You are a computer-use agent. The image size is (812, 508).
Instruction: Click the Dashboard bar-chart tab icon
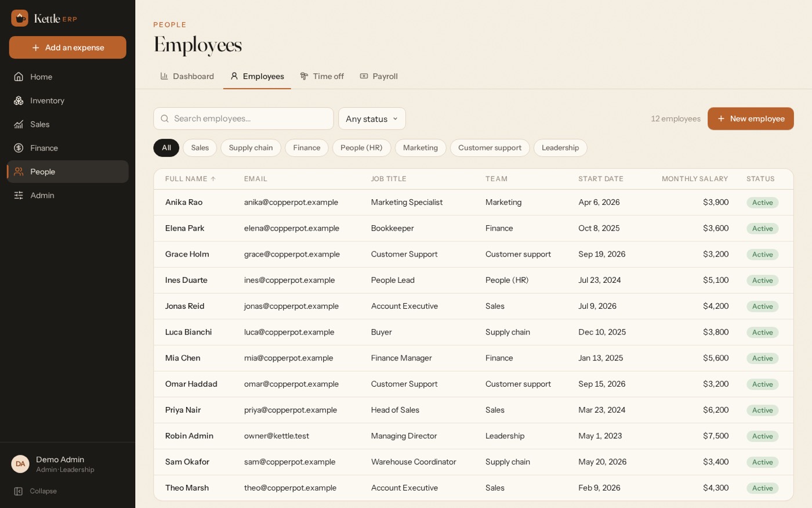click(164, 76)
